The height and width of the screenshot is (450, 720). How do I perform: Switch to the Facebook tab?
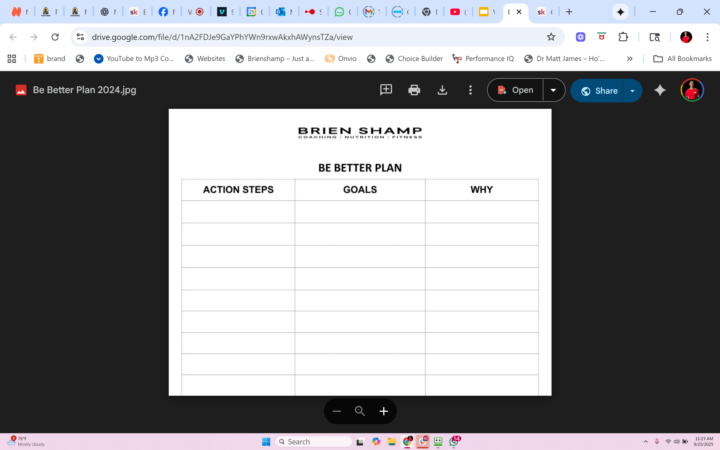pyautogui.click(x=166, y=12)
